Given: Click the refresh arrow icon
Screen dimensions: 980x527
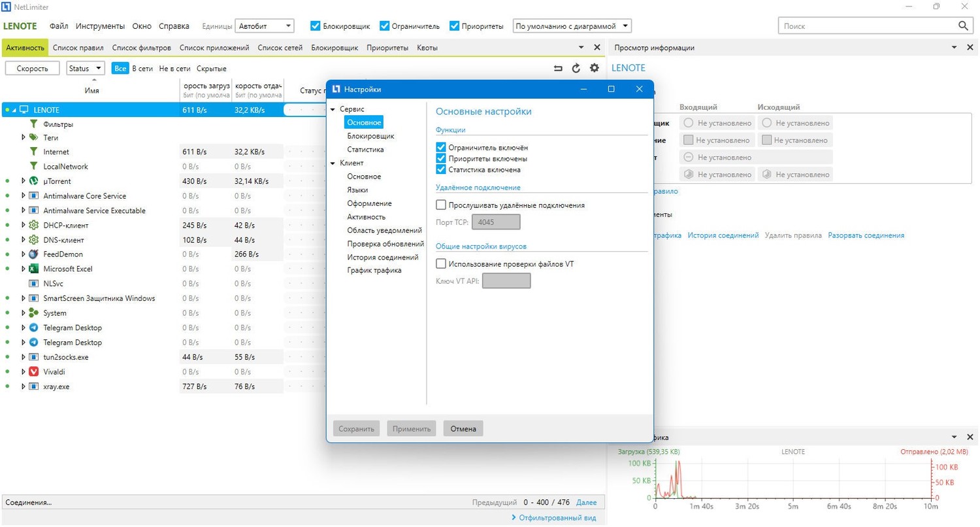Looking at the screenshot, I should pos(576,68).
